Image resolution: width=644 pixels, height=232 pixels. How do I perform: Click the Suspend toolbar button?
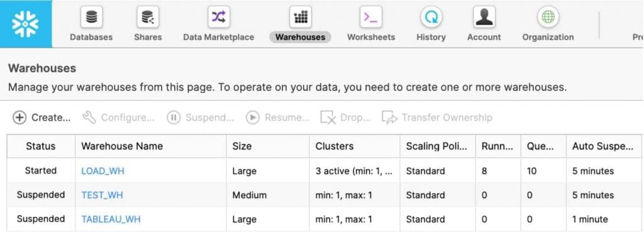point(201,118)
